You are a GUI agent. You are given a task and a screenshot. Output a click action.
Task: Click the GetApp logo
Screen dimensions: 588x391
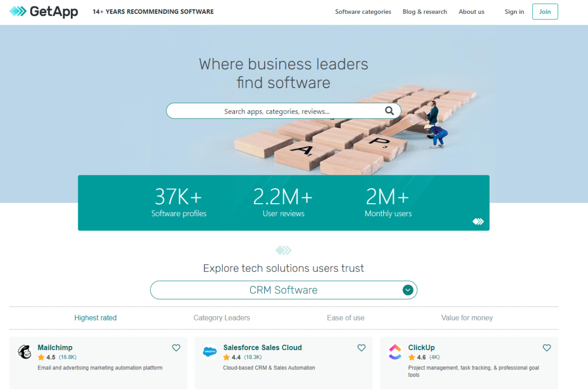[x=44, y=11]
